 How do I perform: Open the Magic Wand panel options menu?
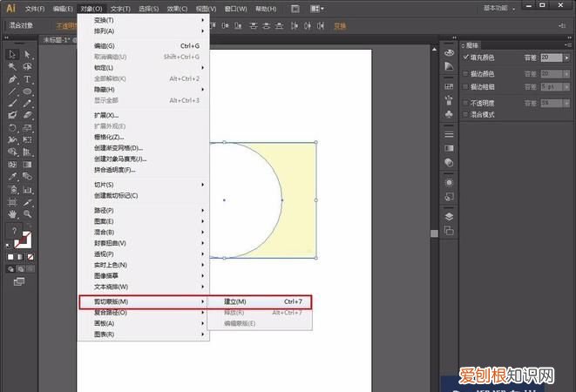(568, 45)
